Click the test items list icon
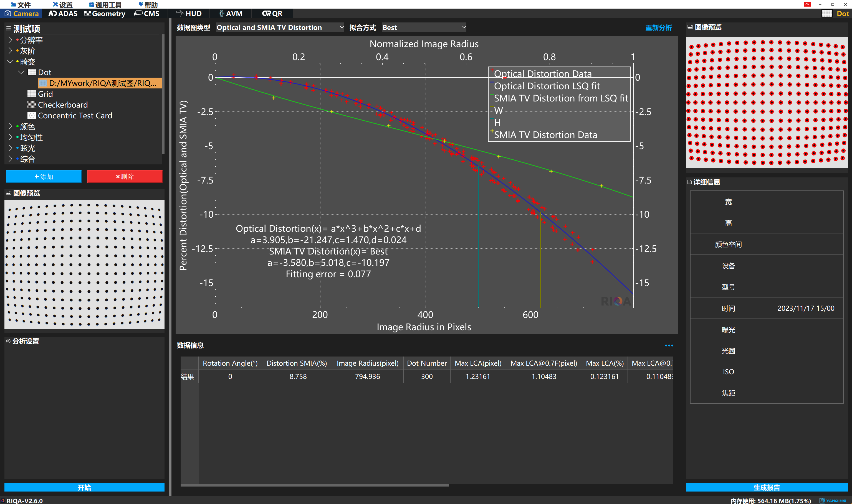This screenshot has width=852, height=504. (8, 29)
